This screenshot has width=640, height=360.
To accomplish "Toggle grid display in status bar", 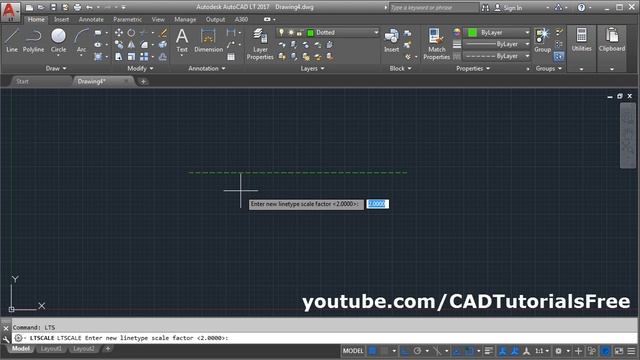I will [373, 351].
